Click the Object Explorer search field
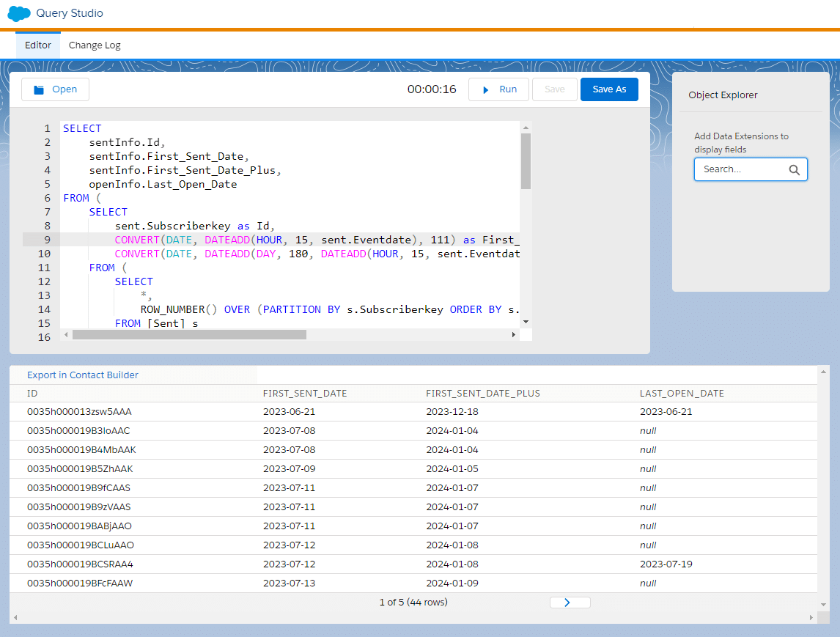The height and width of the screenshot is (637, 840). point(751,169)
